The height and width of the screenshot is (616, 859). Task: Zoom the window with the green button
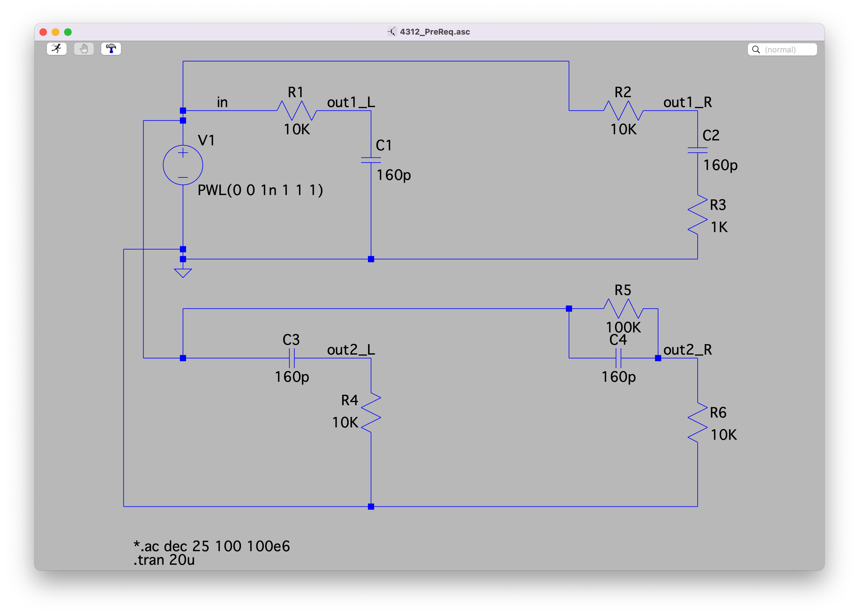68,32
